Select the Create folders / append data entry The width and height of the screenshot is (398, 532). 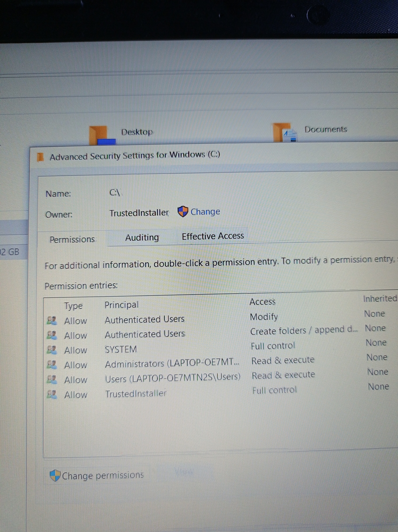point(304,331)
